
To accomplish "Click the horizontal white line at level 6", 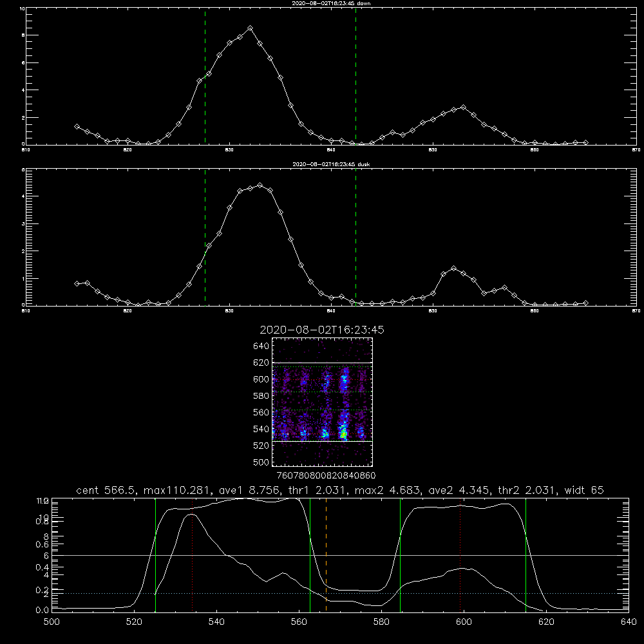I will (340, 555).
